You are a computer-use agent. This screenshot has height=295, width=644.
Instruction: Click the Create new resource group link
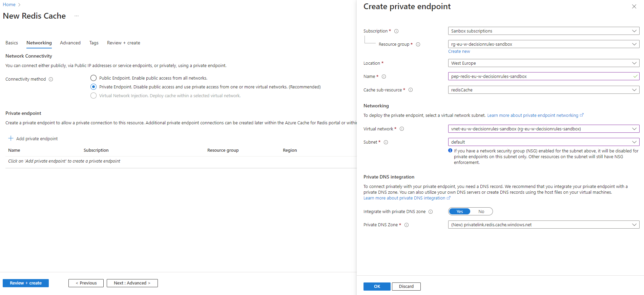point(459,51)
